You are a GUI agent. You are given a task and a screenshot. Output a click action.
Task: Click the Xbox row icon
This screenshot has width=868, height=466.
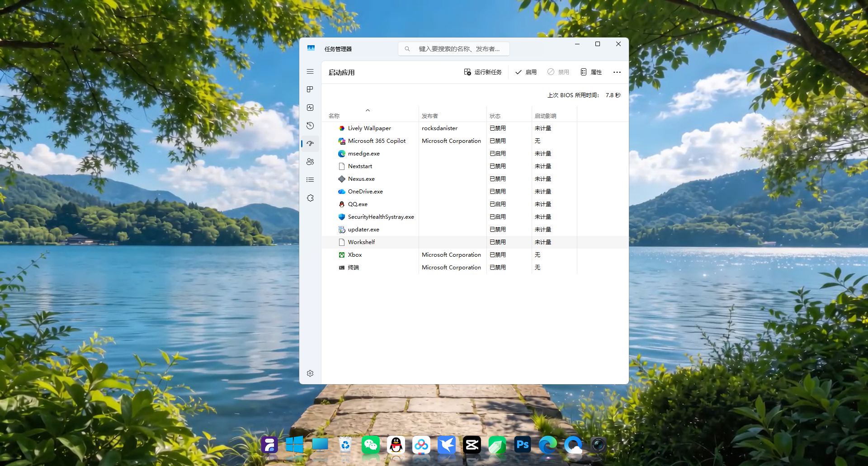click(x=342, y=255)
